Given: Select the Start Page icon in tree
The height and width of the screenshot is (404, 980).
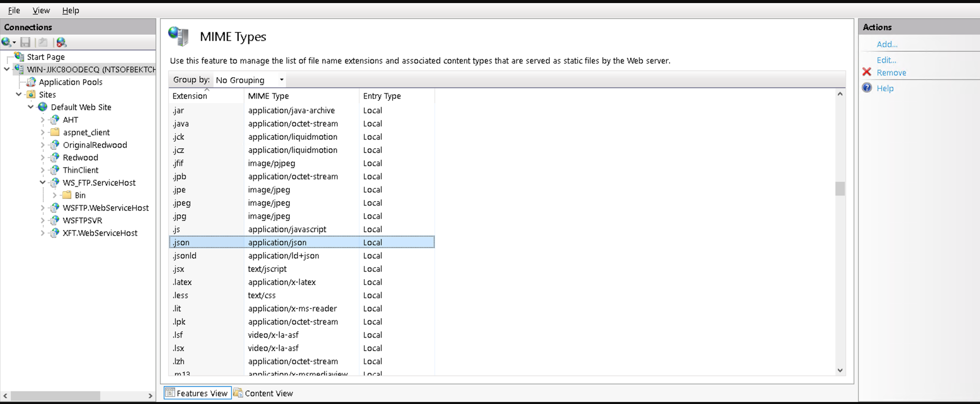Looking at the screenshot, I should point(19,56).
